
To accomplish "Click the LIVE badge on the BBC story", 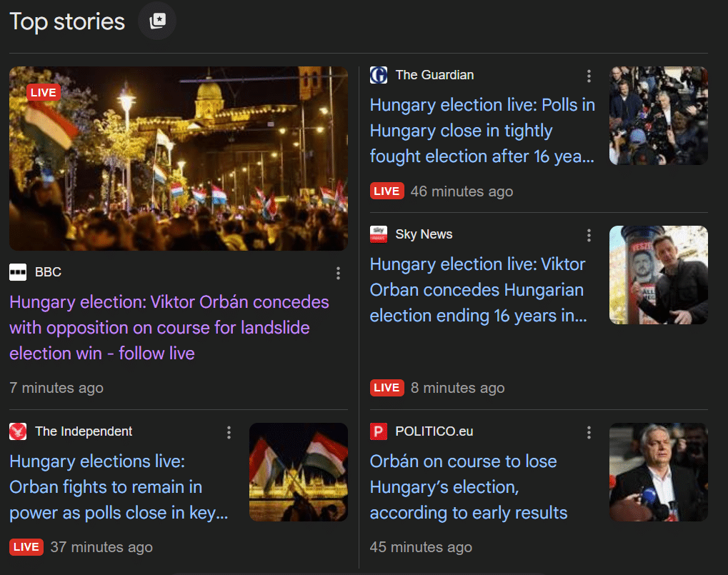I will tap(44, 92).
